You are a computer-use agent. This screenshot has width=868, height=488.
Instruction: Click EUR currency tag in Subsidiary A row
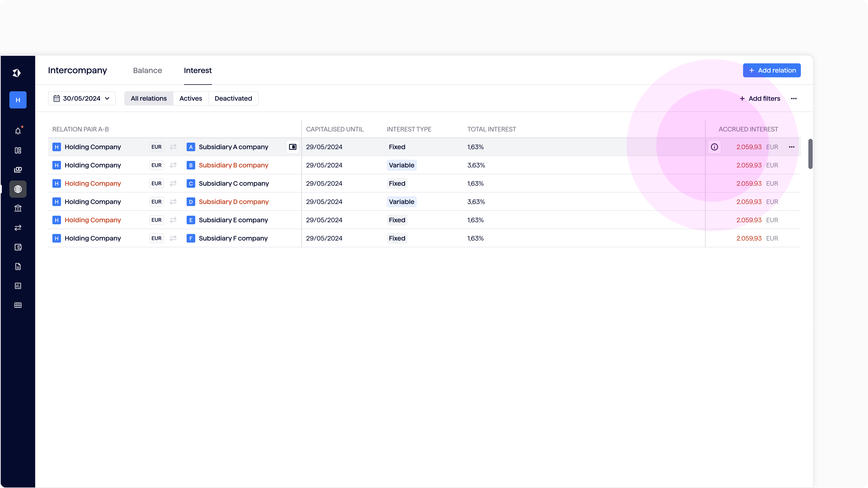click(156, 147)
